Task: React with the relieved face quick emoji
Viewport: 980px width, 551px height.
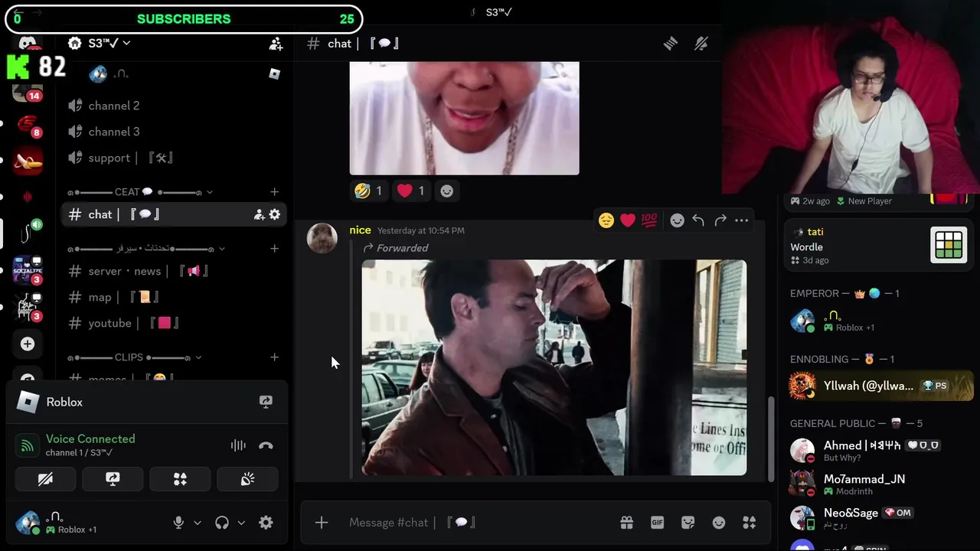Action: click(606, 220)
